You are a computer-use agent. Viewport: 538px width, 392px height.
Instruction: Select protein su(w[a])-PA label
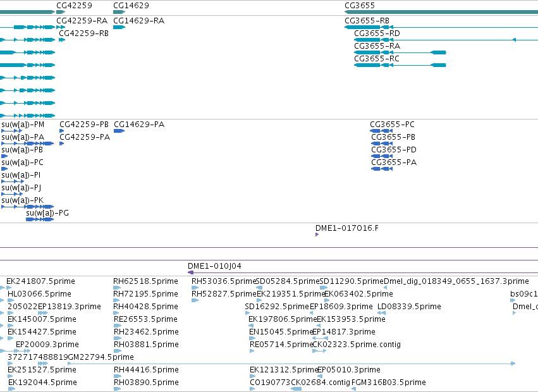pyautogui.click(x=23, y=137)
